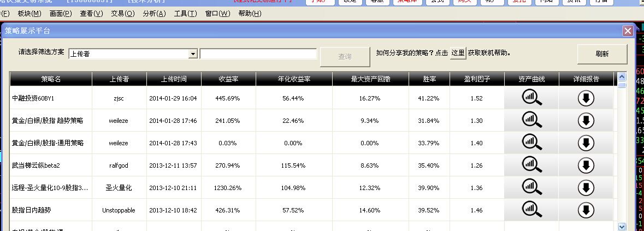644x231 pixels.
Task: Click 这里 for online help
Action: point(458,53)
